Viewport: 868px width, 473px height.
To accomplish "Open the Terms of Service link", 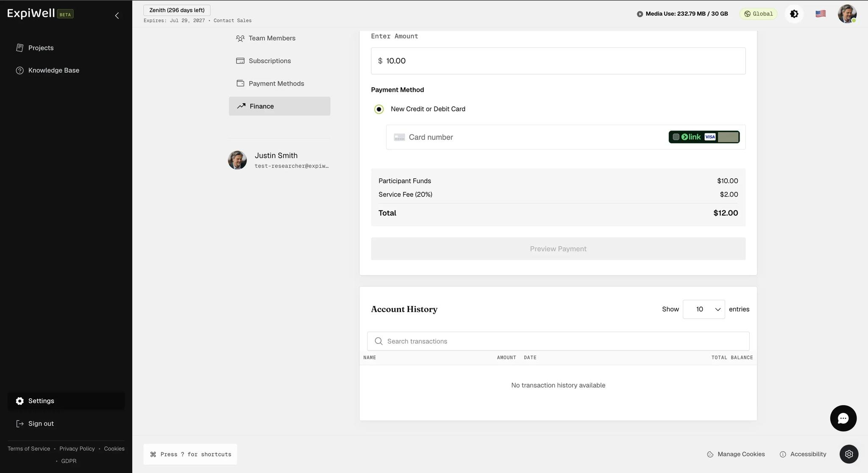I will point(29,449).
